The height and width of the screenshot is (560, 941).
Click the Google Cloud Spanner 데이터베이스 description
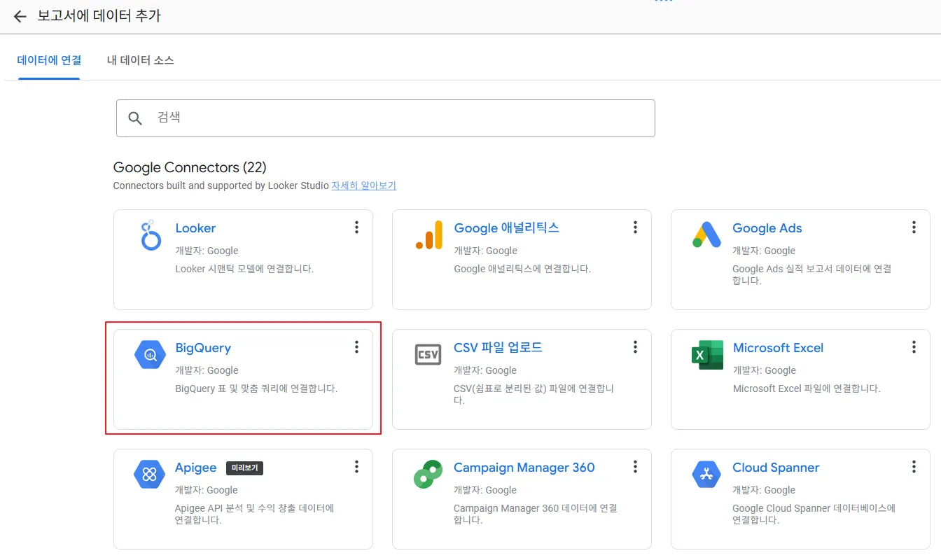tap(814, 514)
